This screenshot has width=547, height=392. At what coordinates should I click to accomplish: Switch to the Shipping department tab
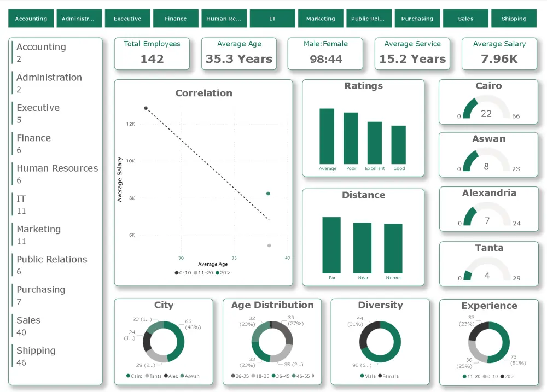[514, 18]
